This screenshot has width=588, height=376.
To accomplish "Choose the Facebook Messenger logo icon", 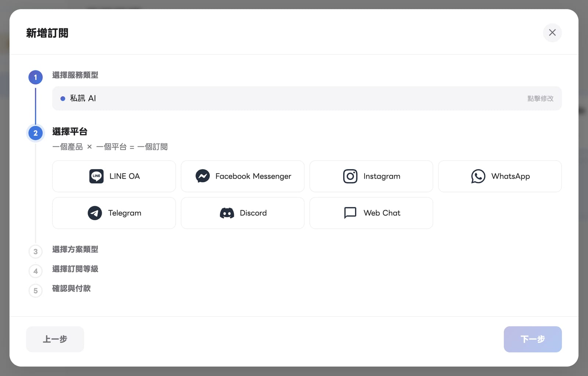I will click(202, 176).
